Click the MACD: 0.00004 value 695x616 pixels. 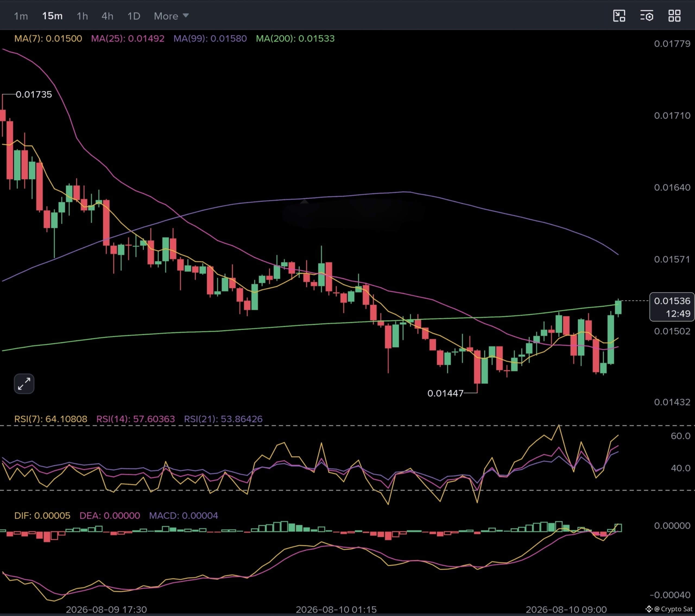(184, 515)
